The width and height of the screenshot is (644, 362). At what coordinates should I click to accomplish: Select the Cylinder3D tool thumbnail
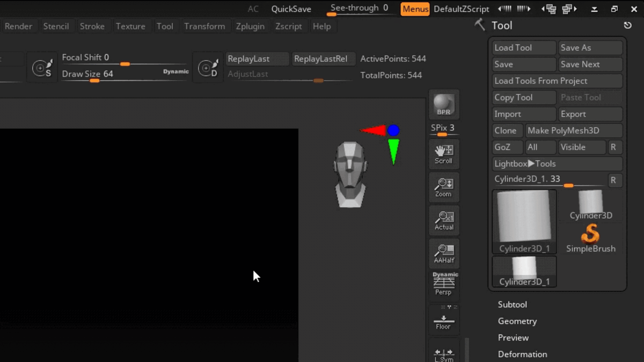591,205
